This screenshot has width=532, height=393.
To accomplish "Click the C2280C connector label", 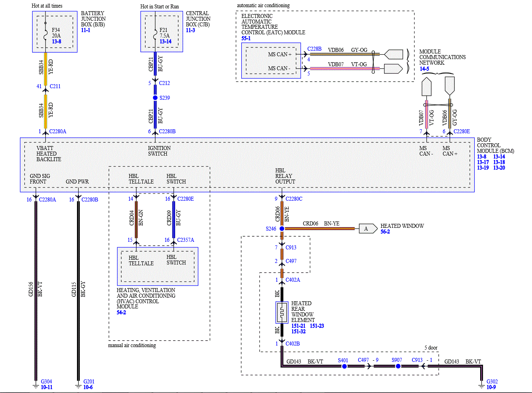I will pos(294,199).
